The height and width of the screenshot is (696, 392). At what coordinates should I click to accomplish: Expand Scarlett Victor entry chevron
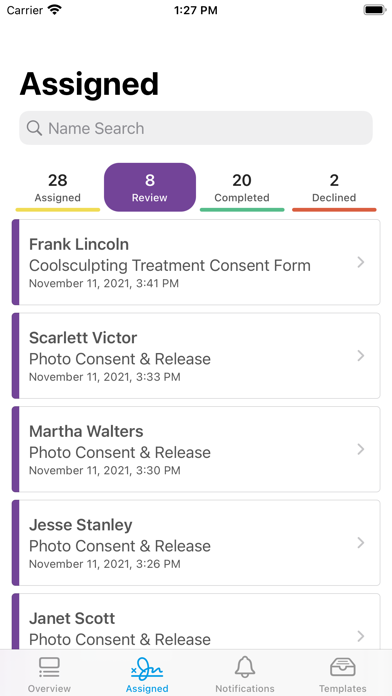click(x=361, y=356)
